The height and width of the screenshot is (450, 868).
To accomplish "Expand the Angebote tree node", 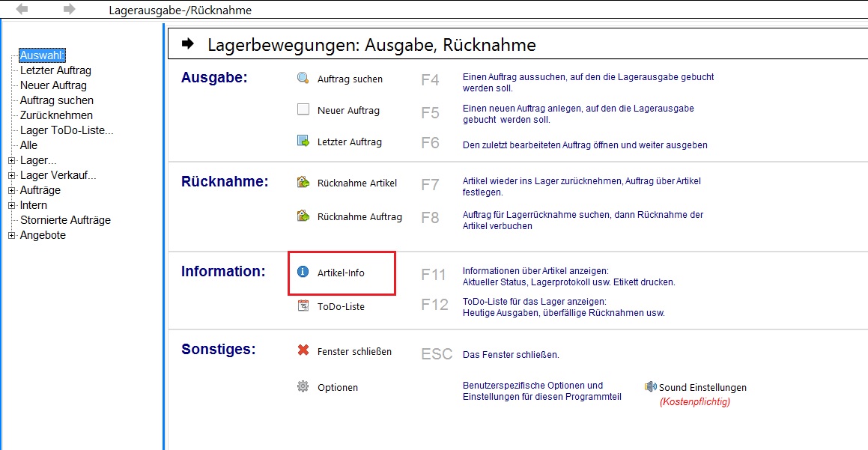I will (12, 235).
